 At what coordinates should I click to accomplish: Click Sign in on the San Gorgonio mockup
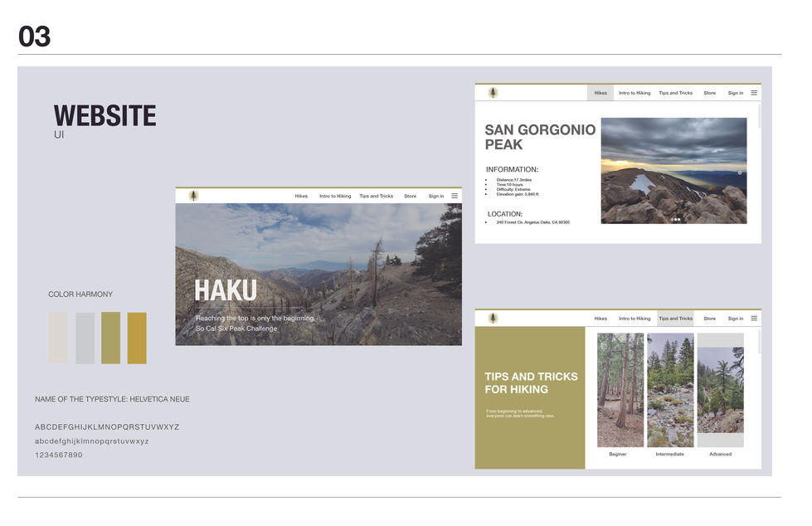pos(736,93)
